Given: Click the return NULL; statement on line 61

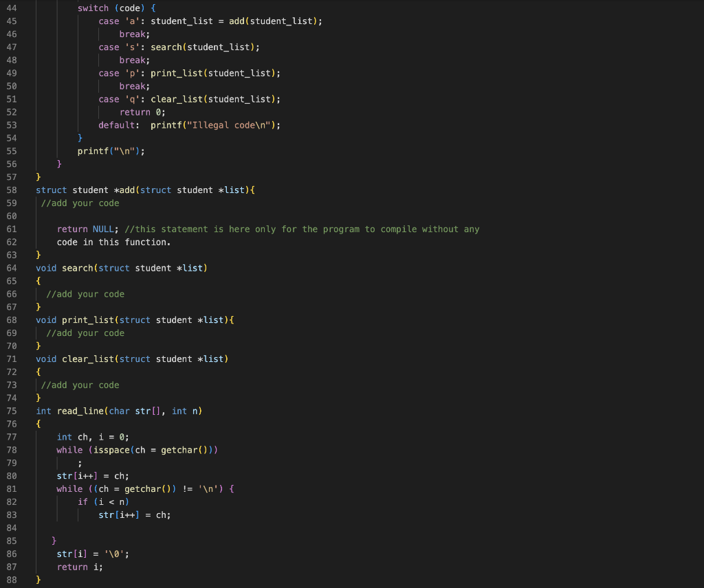Looking at the screenshot, I should click(88, 229).
